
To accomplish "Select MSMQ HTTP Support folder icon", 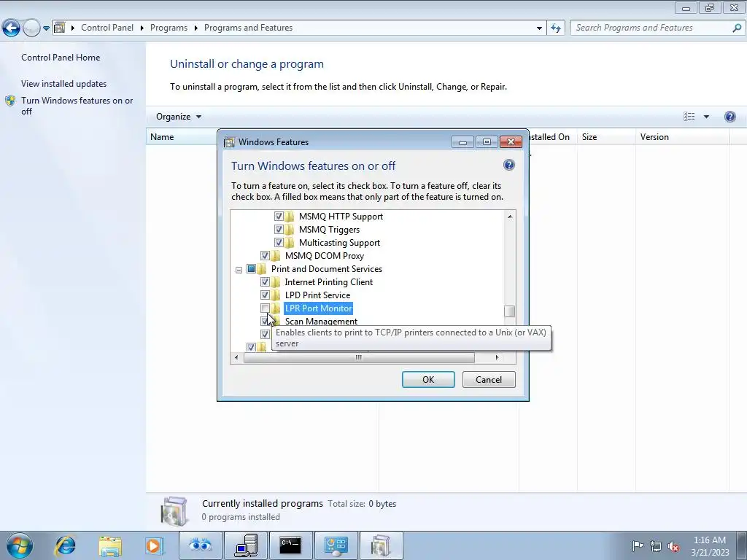I will point(290,216).
